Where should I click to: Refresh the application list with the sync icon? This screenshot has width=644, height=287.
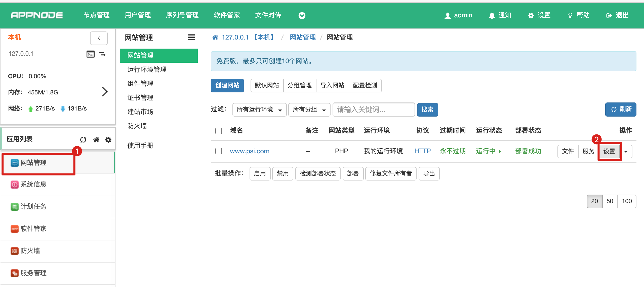pos(83,140)
